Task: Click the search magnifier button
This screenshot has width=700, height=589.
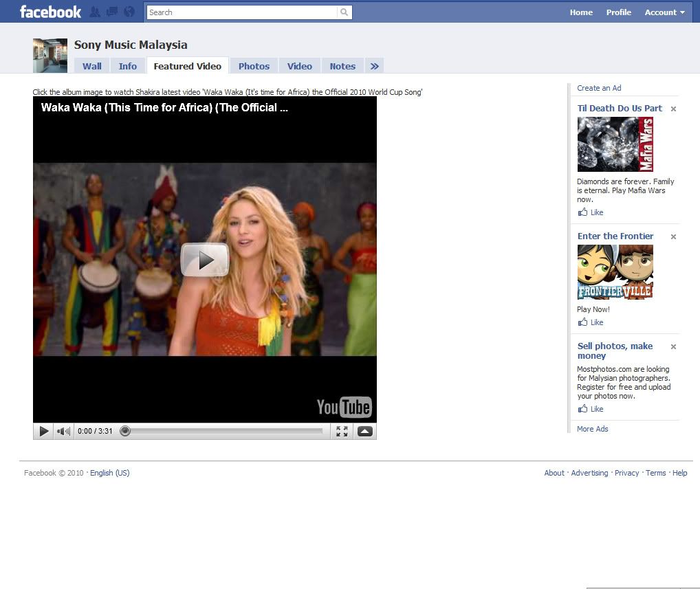Action: point(344,12)
